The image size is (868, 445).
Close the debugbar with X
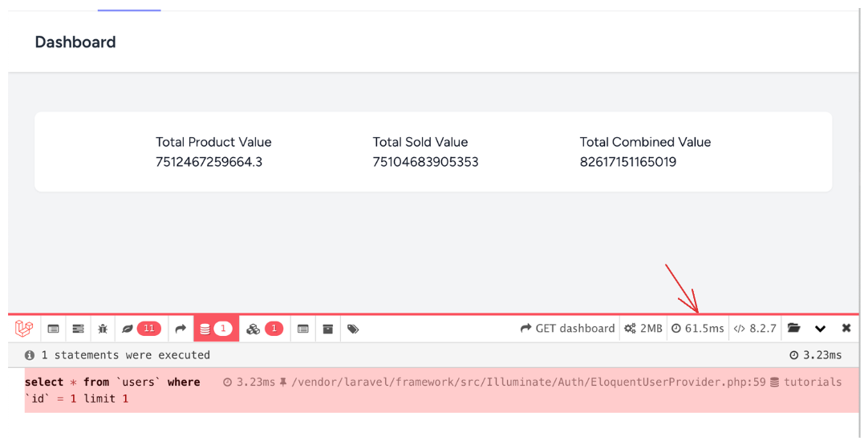[846, 328]
